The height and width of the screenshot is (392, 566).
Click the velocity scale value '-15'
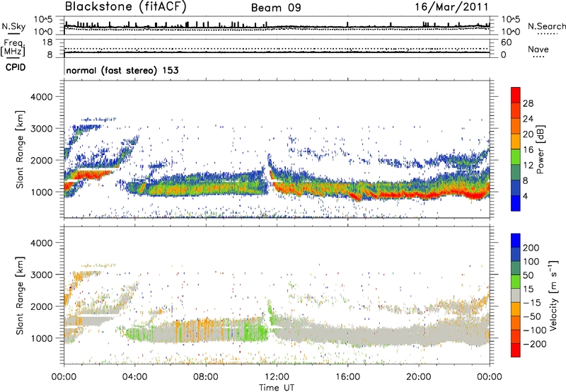(x=532, y=303)
